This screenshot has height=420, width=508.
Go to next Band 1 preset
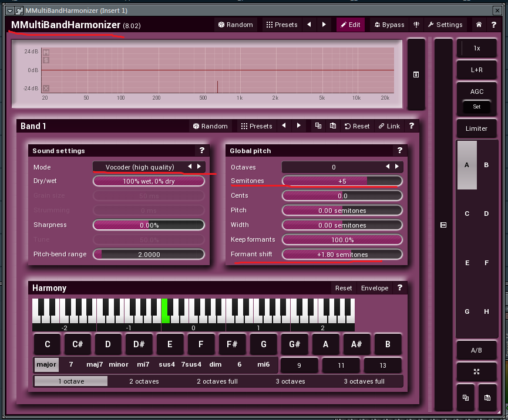tap(298, 126)
